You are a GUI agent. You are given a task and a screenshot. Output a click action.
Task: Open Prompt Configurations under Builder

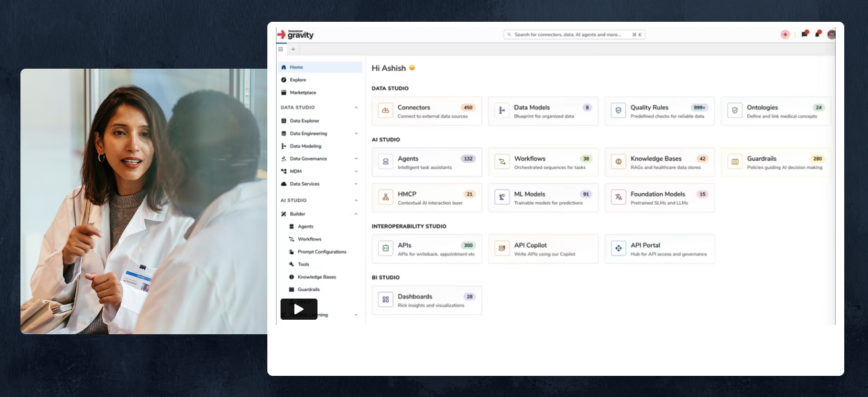click(x=321, y=252)
